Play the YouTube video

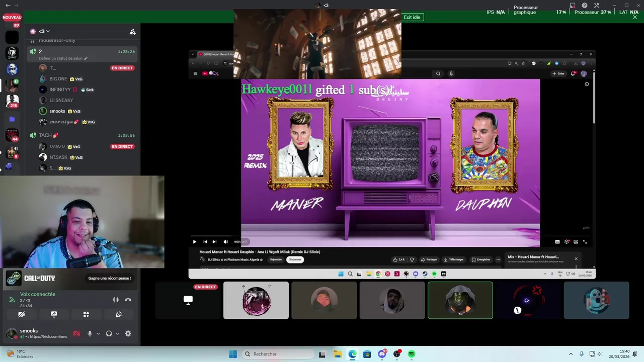(x=195, y=242)
